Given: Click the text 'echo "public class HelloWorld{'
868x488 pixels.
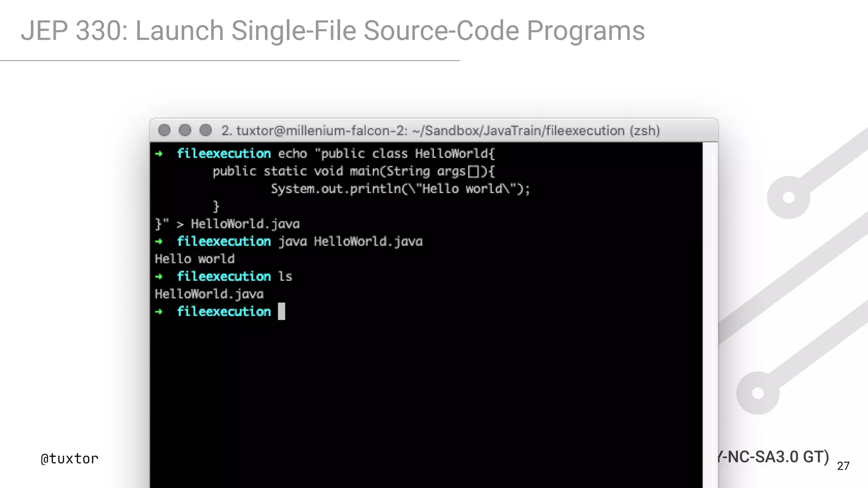Looking at the screenshot, I should tap(387, 153).
